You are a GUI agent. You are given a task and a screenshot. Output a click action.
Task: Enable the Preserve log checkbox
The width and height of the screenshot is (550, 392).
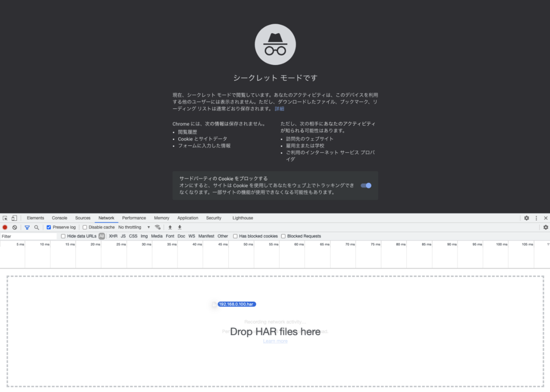point(49,227)
